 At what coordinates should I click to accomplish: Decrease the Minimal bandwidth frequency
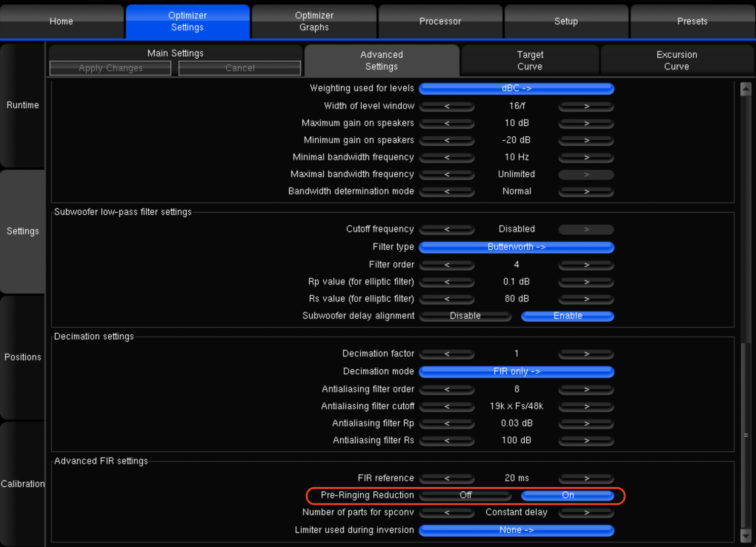447,158
